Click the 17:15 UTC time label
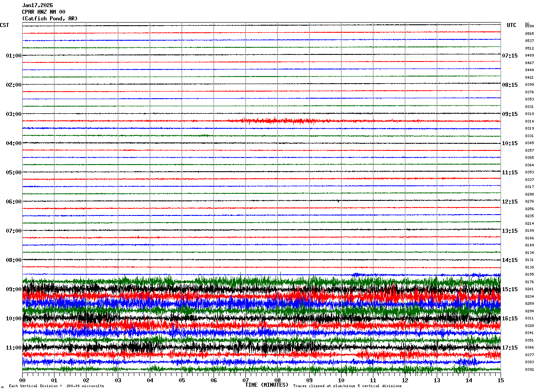 click(510, 348)
